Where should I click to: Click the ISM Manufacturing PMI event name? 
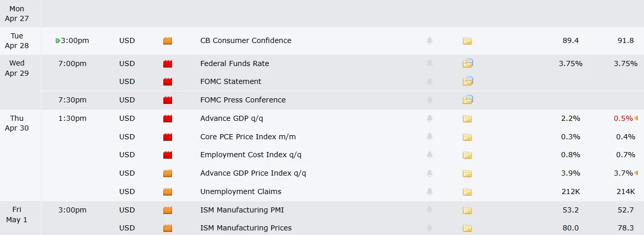coord(242,210)
